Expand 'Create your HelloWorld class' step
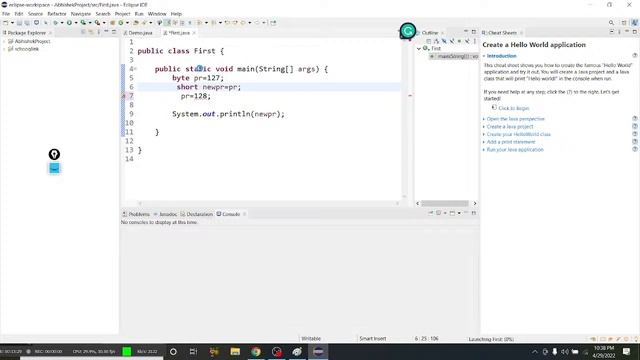640x360 pixels. [484, 134]
